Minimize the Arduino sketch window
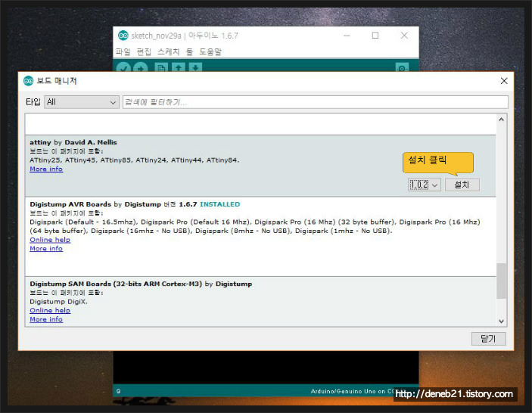Viewport: 532px width, 413px height. [347, 36]
